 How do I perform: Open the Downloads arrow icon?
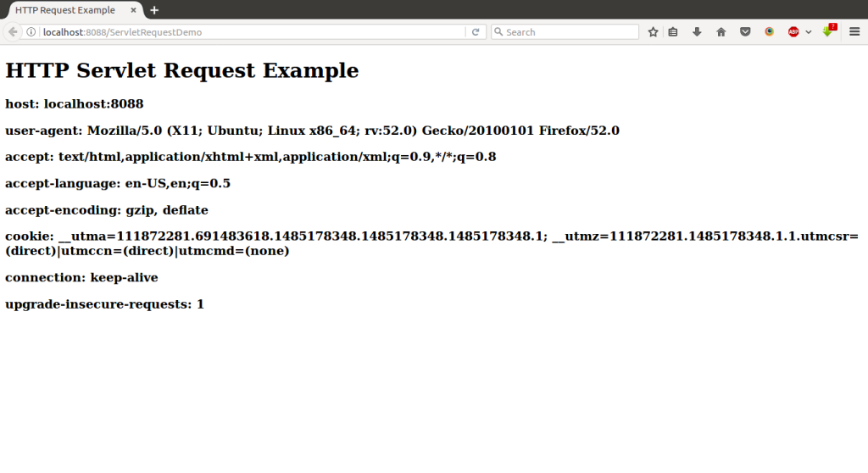tap(697, 32)
